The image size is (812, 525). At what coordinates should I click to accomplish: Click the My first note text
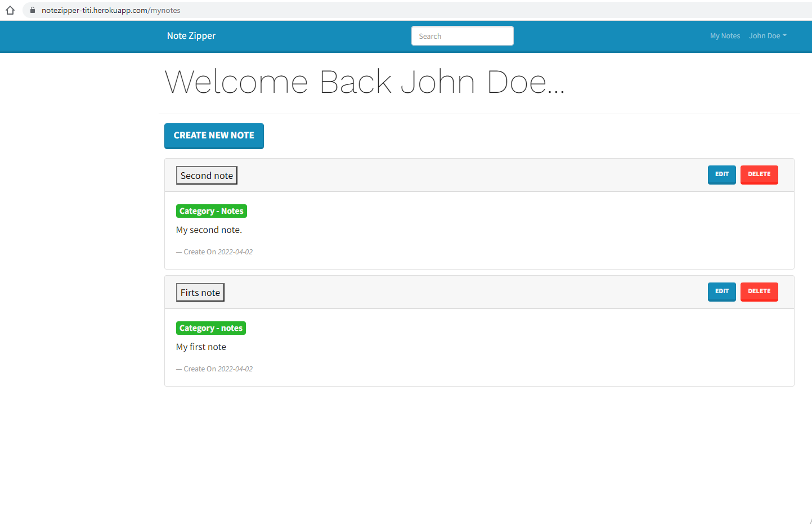pos(201,347)
